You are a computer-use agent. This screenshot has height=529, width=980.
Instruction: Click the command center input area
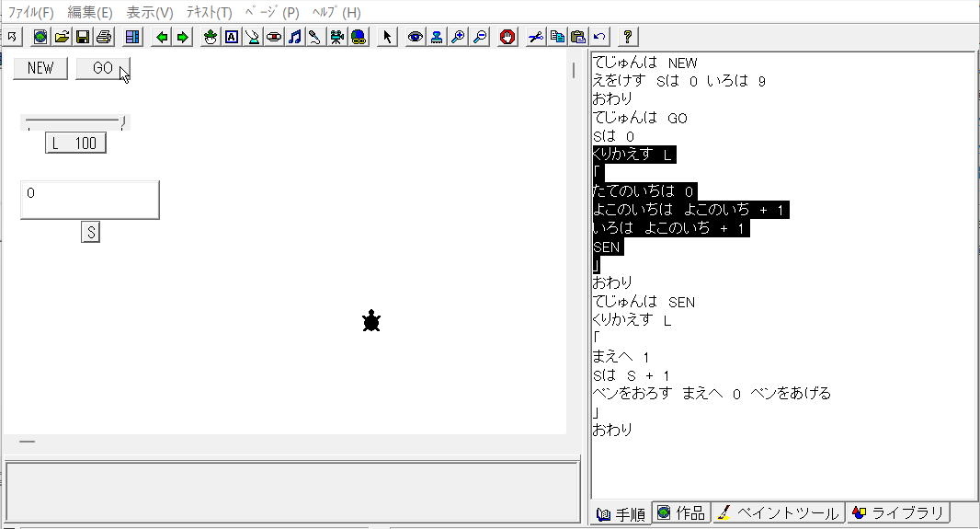point(292,491)
